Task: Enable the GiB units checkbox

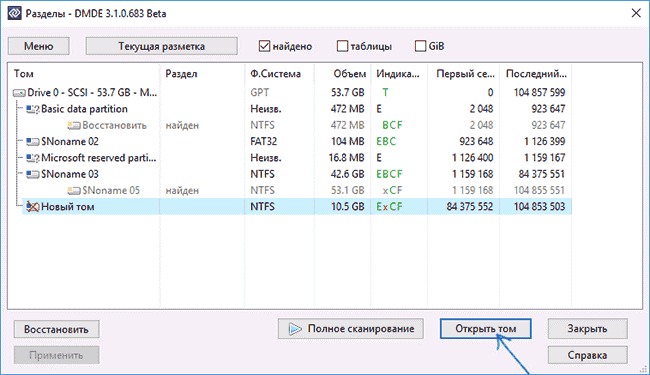Action: [x=420, y=46]
